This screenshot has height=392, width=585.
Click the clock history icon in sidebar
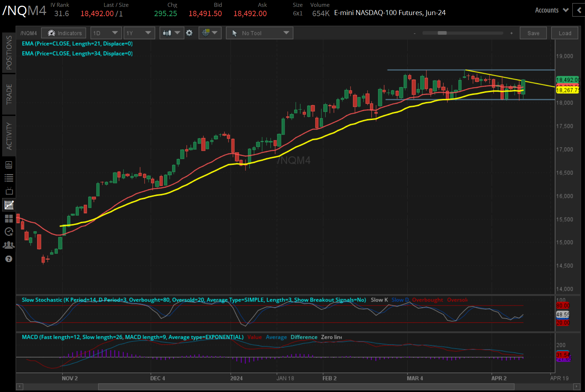point(9,232)
